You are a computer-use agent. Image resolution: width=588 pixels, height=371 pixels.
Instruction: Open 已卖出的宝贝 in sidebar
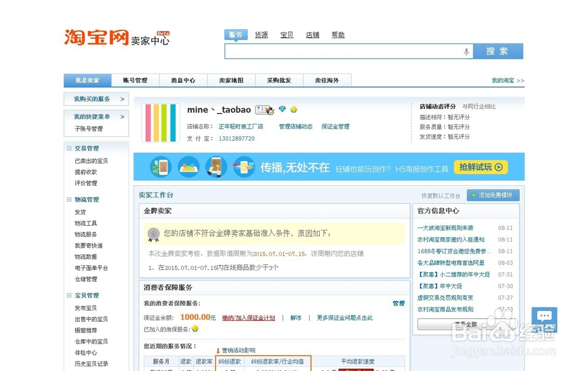coord(91,161)
